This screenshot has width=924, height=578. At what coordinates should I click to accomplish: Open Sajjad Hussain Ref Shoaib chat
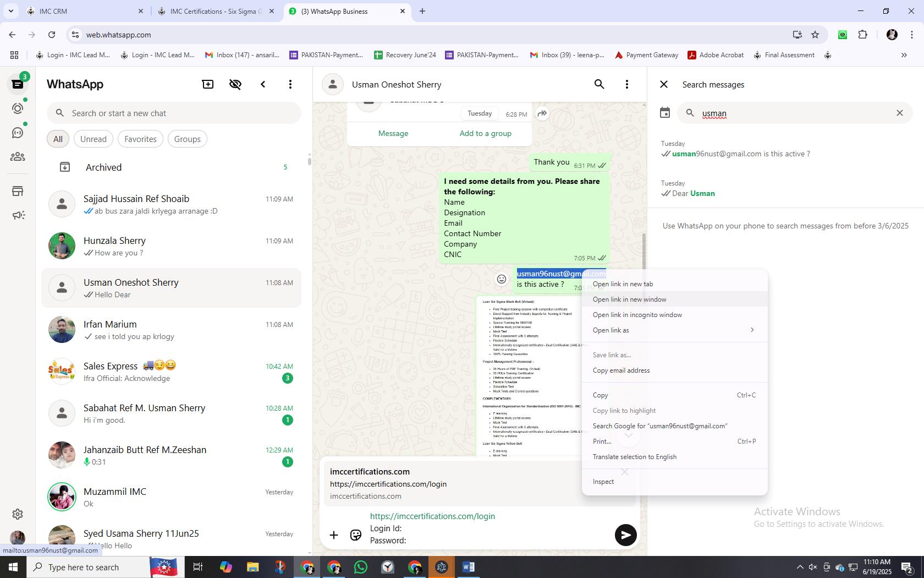coord(172,204)
